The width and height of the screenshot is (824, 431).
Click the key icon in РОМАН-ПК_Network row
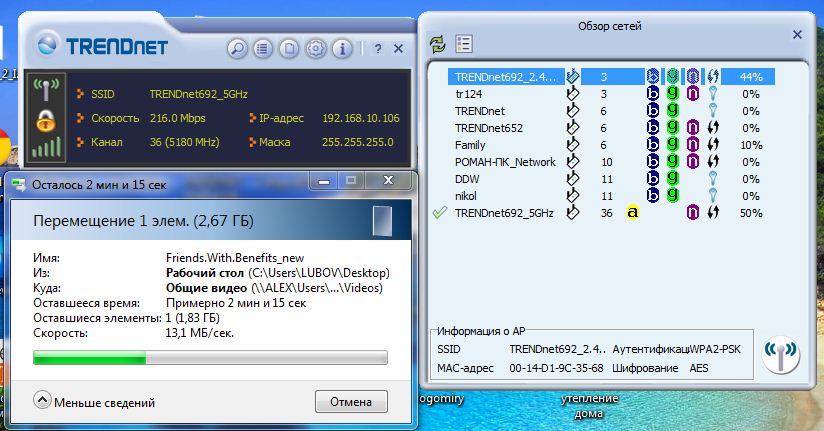573,161
